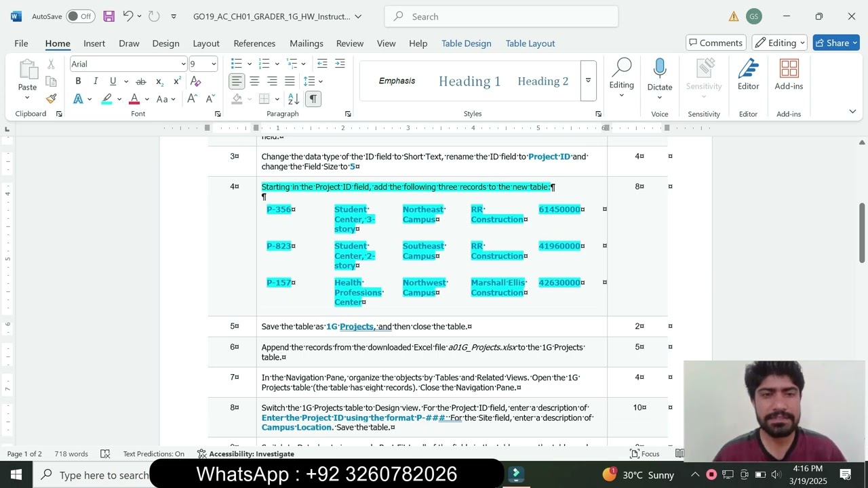Apply strikethrough formatting
Screen dimensions: 868x488
tap(141, 81)
